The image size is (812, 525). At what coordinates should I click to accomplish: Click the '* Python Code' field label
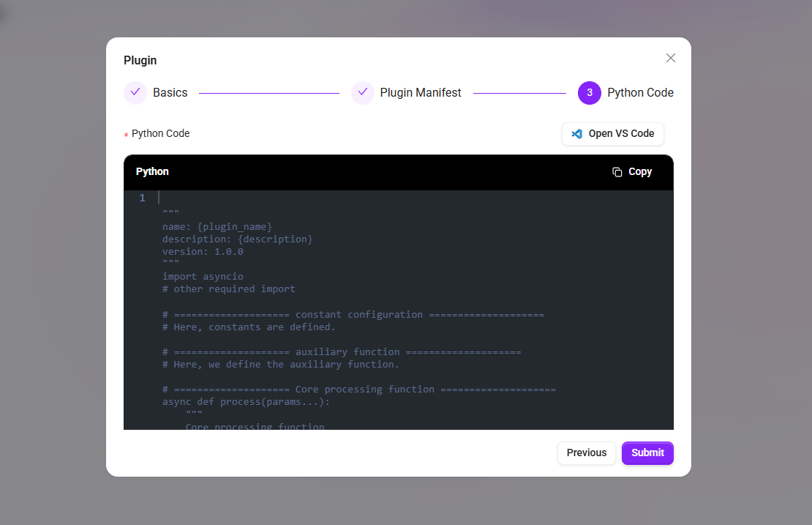click(x=157, y=134)
